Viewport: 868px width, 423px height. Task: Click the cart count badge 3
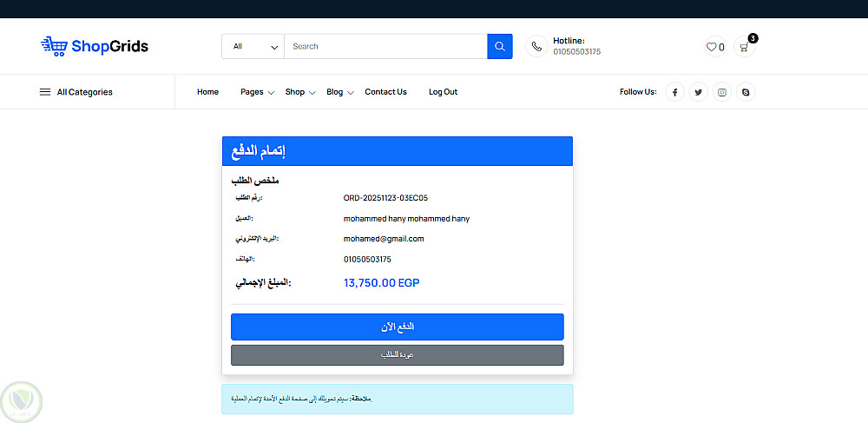753,38
